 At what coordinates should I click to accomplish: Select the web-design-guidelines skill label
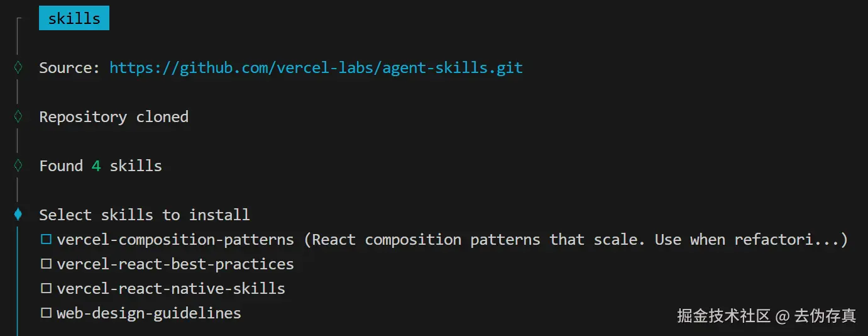tap(148, 313)
